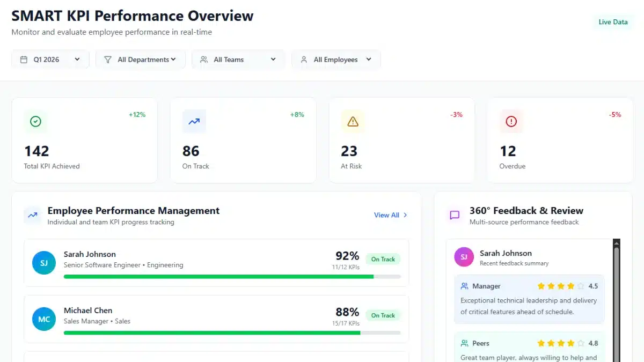
Task: Click the green checkmark icon on Total KPI Achieved
Action: (x=36, y=121)
